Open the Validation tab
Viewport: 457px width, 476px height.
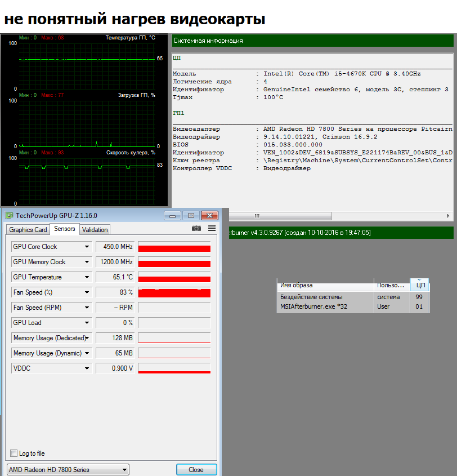point(95,229)
